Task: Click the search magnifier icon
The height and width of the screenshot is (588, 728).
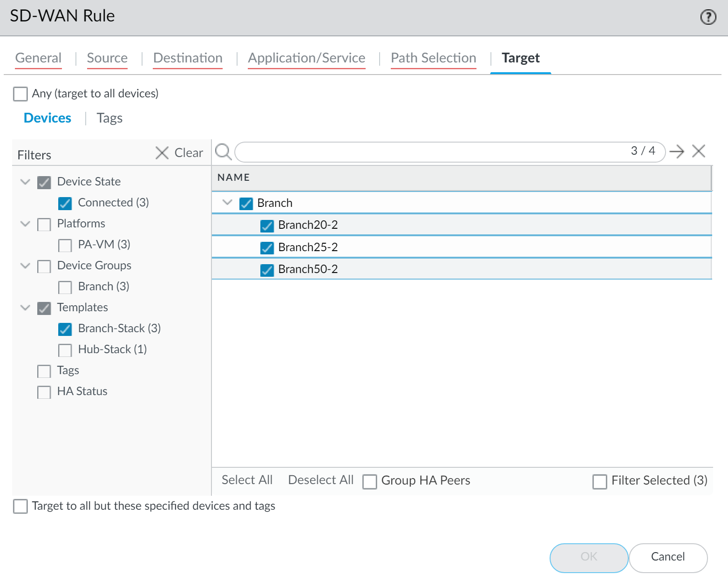Action: point(223,151)
